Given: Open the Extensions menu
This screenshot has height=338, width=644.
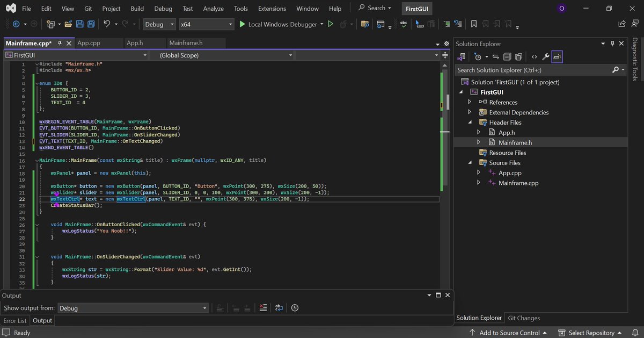Looking at the screenshot, I should [272, 9].
